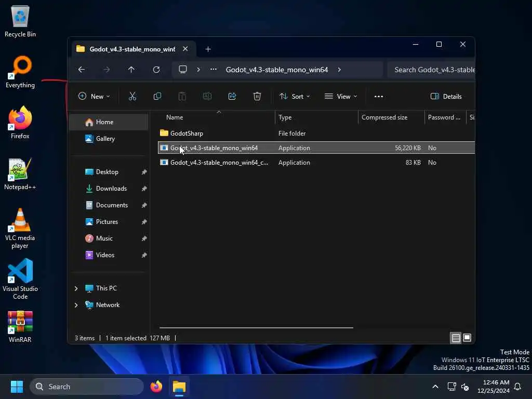
Task: Select the Notepad++ desktop shortcut
Action: [x=20, y=174]
